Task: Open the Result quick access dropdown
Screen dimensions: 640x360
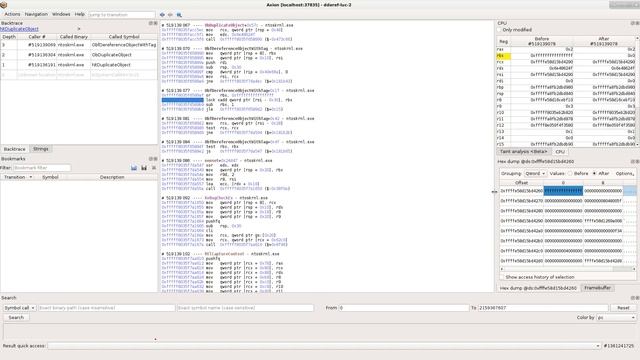Action: coord(324,346)
